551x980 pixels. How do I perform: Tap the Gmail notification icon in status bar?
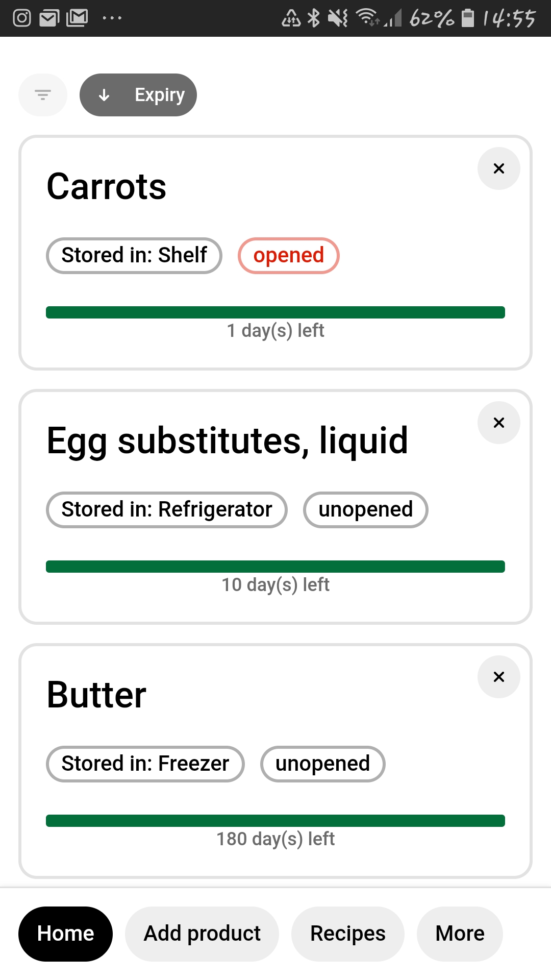(77, 18)
